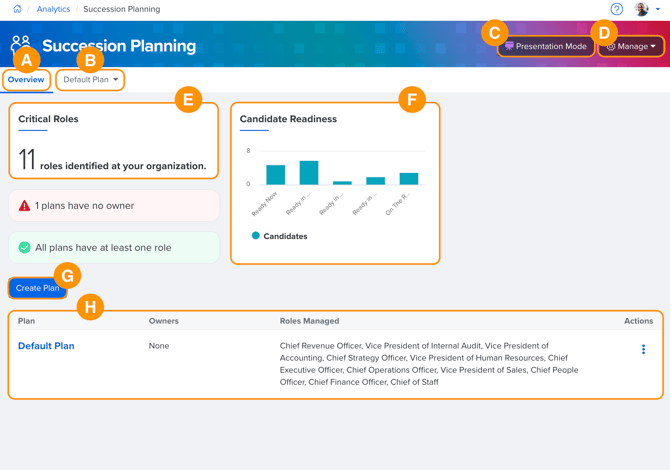Open Default Plan row actions kebab menu
670x470 pixels.
click(x=643, y=350)
